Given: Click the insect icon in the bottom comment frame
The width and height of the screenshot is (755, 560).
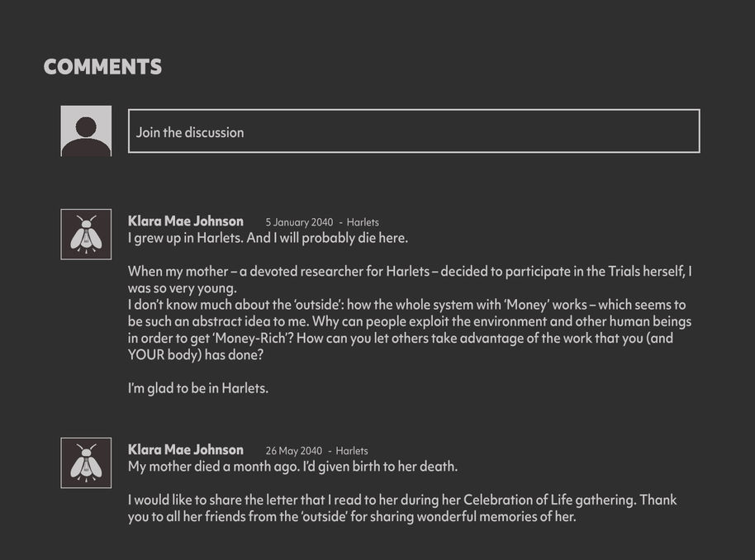Looking at the screenshot, I should [x=85, y=463].
